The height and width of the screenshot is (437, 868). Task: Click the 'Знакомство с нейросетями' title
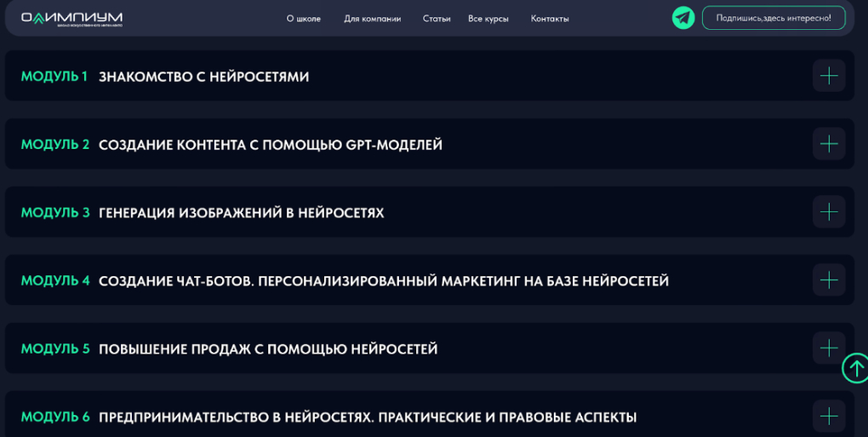(x=203, y=77)
